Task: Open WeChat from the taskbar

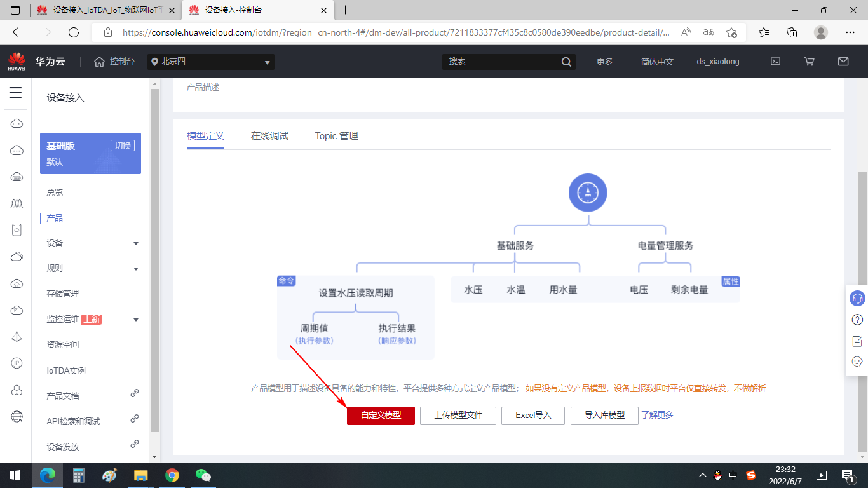Action: 203,475
